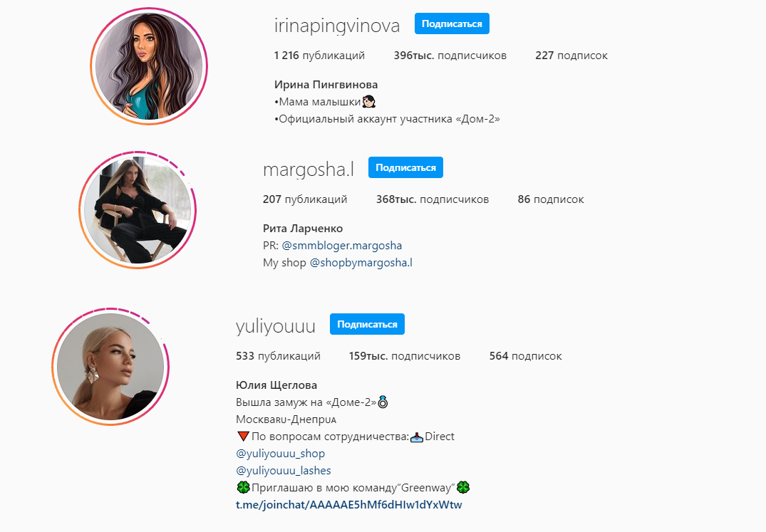The height and width of the screenshot is (532, 766).
Task: View yuliyouuu's 159тыс. подписчиков list
Action: (x=405, y=356)
